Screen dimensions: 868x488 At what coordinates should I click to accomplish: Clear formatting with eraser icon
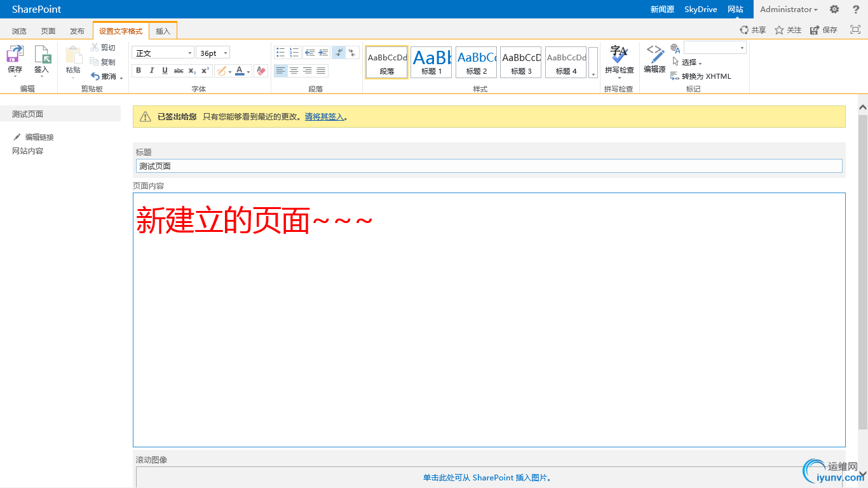[261, 71]
